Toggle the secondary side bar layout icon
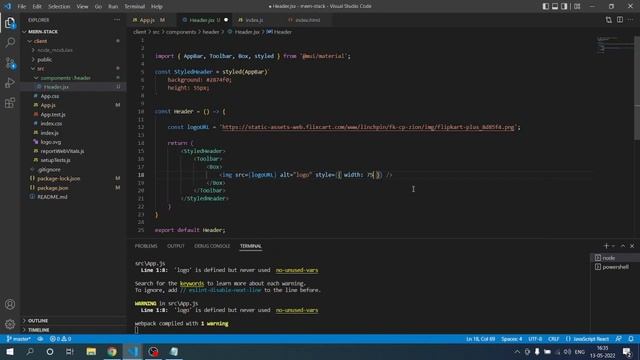This screenshot has width=640, height=360. point(564,6)
